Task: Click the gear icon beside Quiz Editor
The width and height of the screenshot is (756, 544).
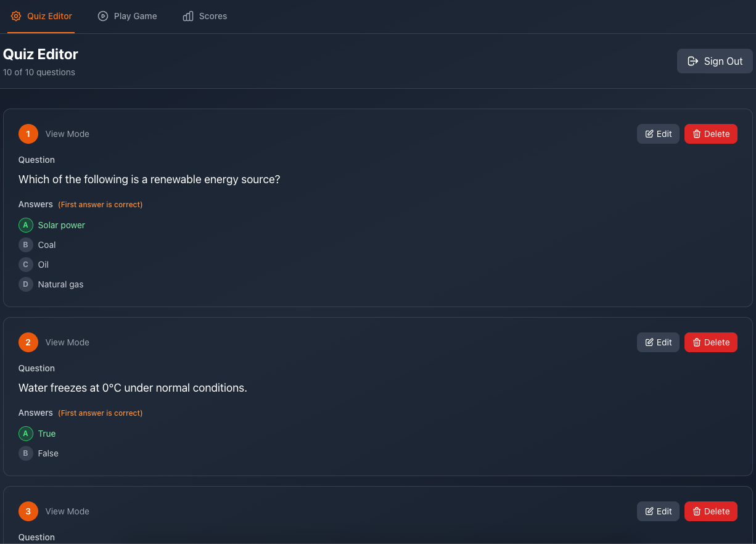Action: pos(16,16)
